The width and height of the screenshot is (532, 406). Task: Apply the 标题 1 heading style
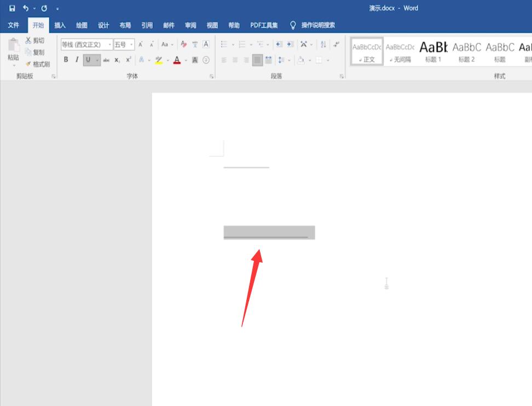click(433, 51)
